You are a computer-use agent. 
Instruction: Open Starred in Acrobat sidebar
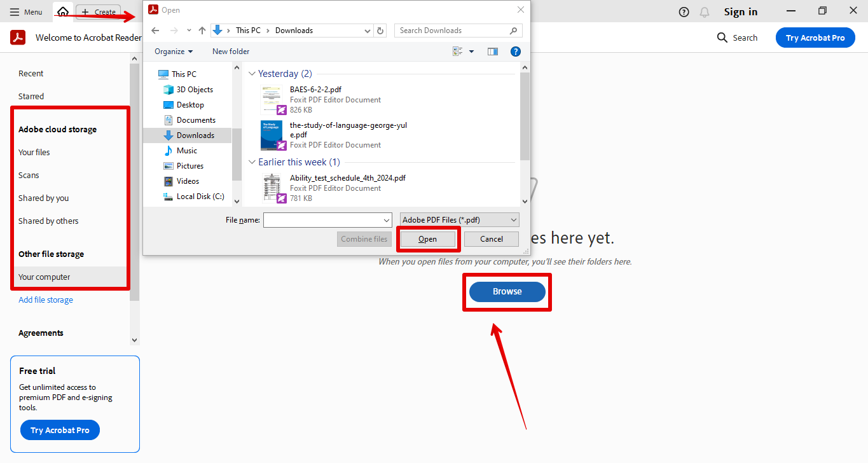pyautogui.click(x=31, y=97)
